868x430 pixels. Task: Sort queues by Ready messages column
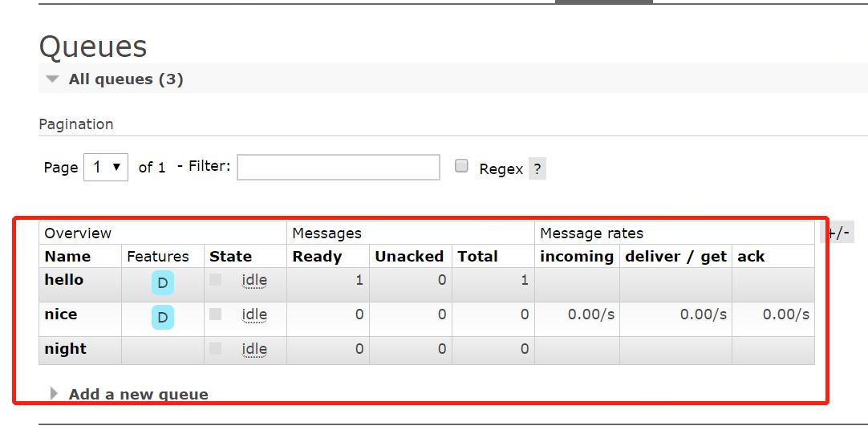pos(317,257)
